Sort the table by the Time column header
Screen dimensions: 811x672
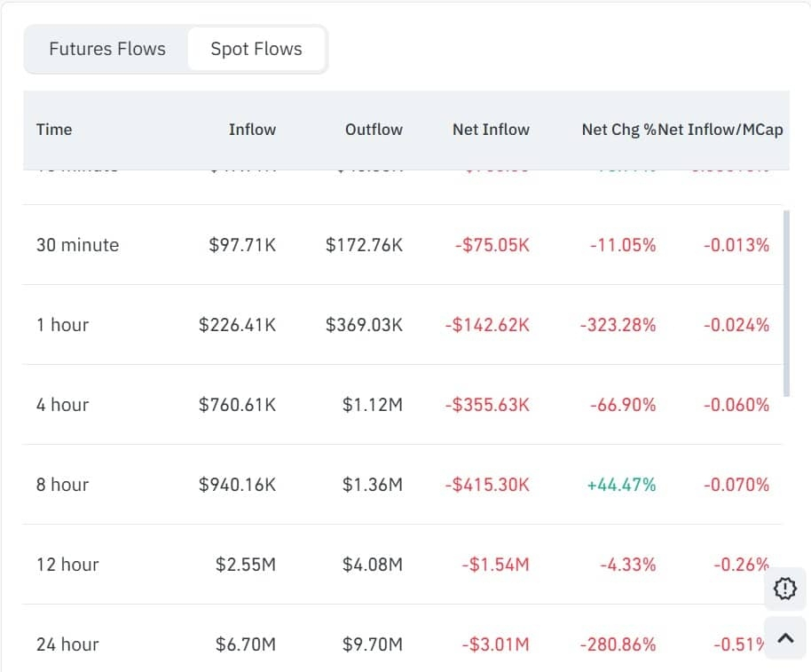click(x=54, y=130)
